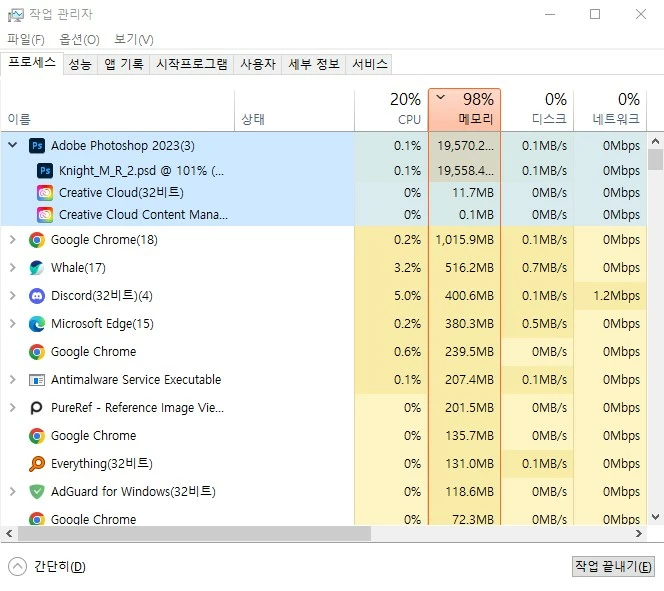
Task: Click the vertical scrollbar up arrow
Action: pyautogui.click(x=656, y=141)
